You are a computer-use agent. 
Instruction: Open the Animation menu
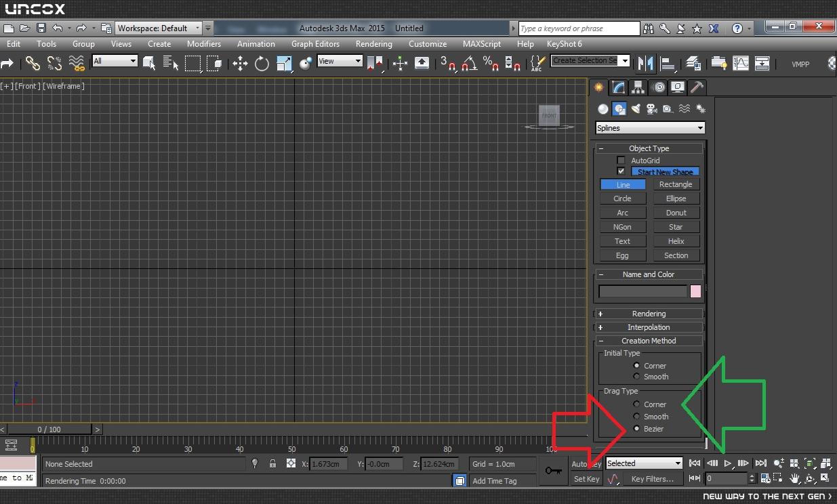[x=256, y=43]
